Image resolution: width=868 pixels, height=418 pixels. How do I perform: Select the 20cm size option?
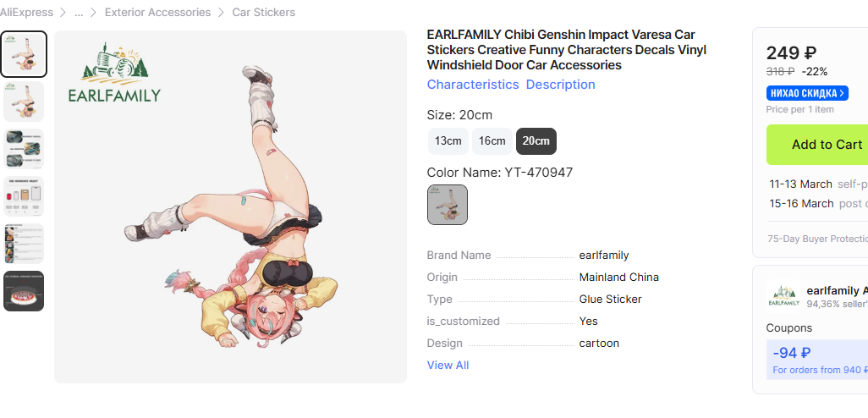coord(536,140)
